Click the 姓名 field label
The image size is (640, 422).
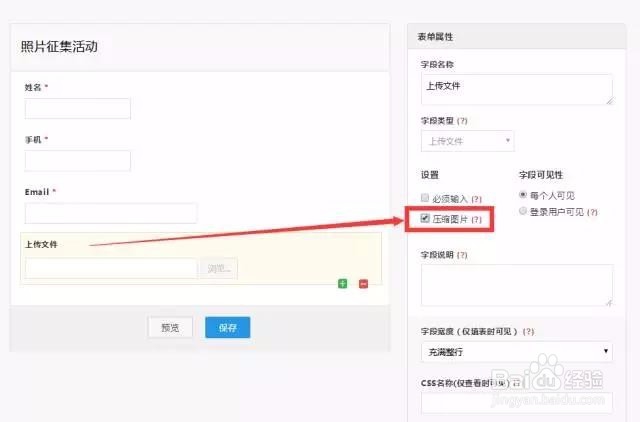click(x=33, y=87)
